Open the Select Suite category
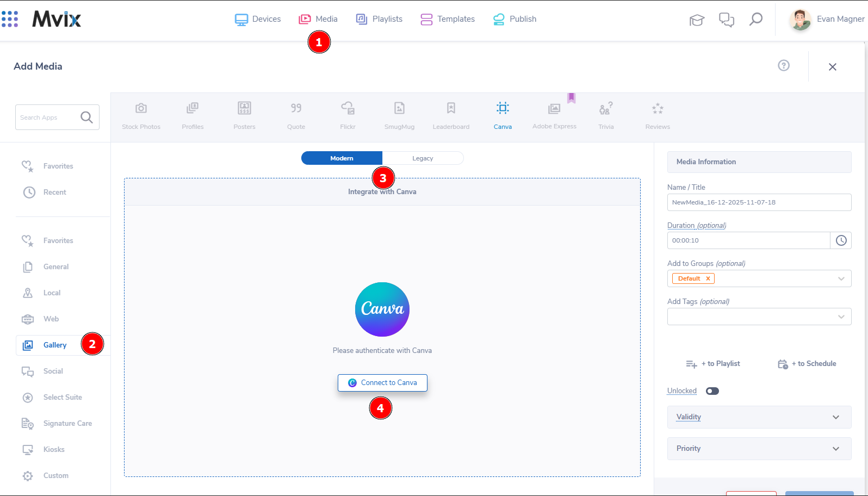This screenshot has width=868, height=496. [52, 397]
